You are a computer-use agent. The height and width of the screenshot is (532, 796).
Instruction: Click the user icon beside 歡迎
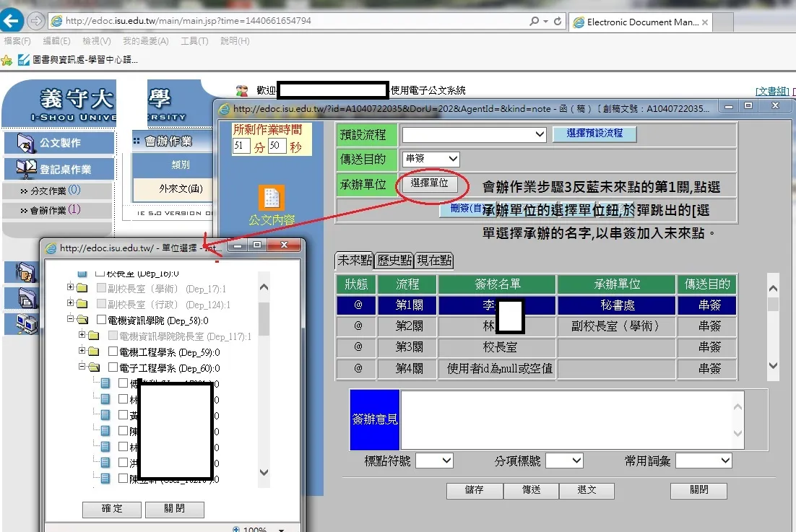pos(242,91)
